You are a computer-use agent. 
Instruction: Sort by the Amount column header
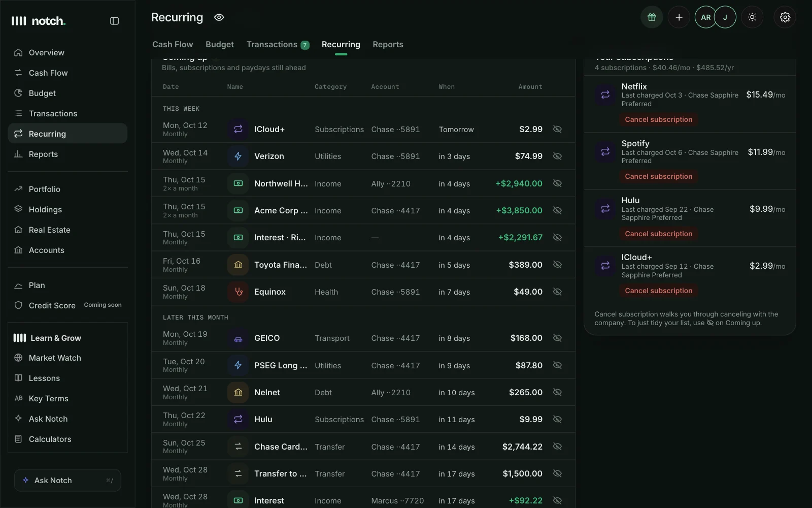(530, 87)
